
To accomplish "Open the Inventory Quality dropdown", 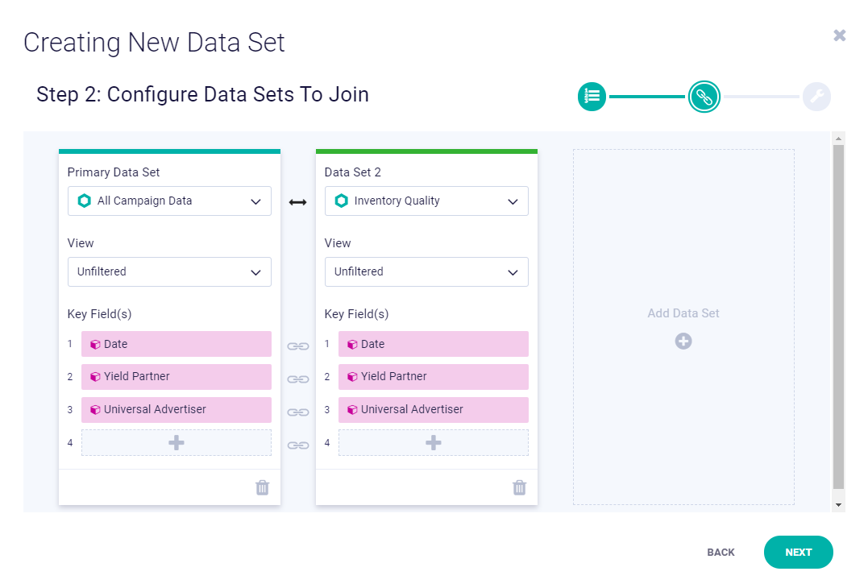I will [426, 201].
